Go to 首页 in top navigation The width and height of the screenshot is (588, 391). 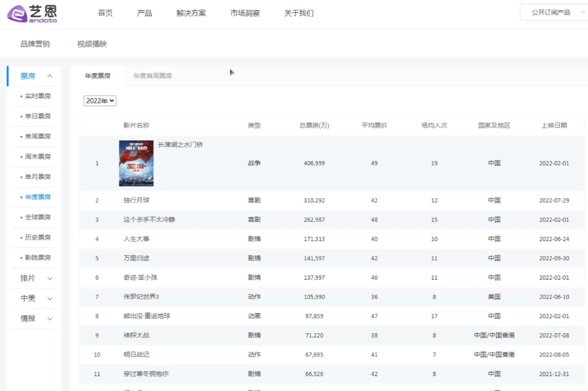pyautogui.click(x=105, y=13)
